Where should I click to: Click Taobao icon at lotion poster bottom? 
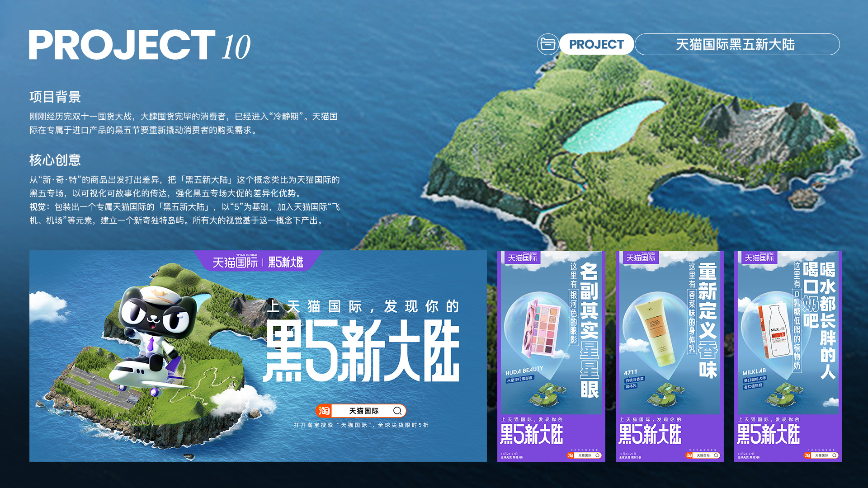[689, 455]
